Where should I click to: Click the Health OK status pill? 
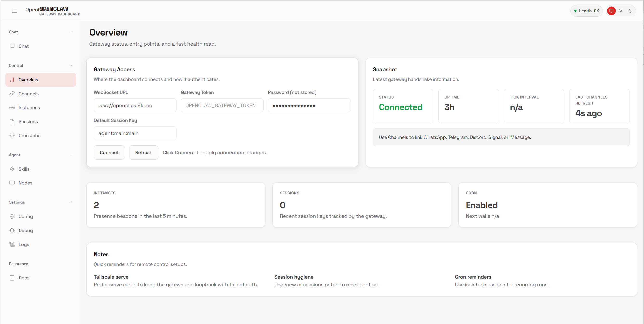tap(586, 11)
